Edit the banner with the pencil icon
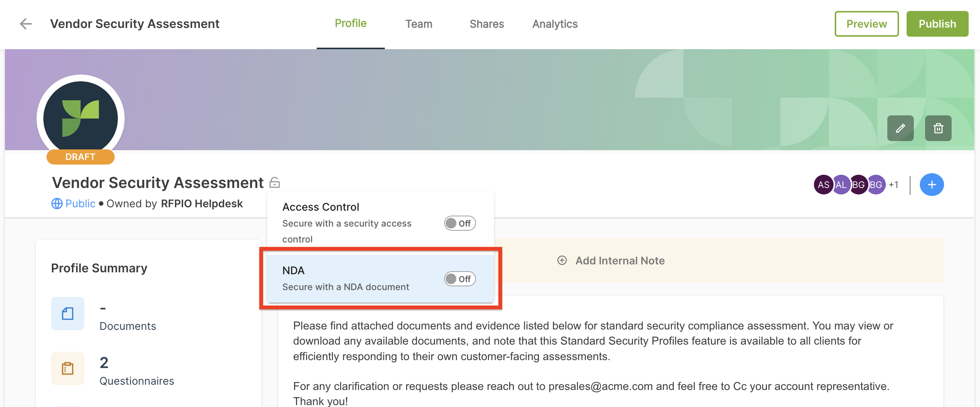This screenshot has height=407, width=980. coord(900,128)
